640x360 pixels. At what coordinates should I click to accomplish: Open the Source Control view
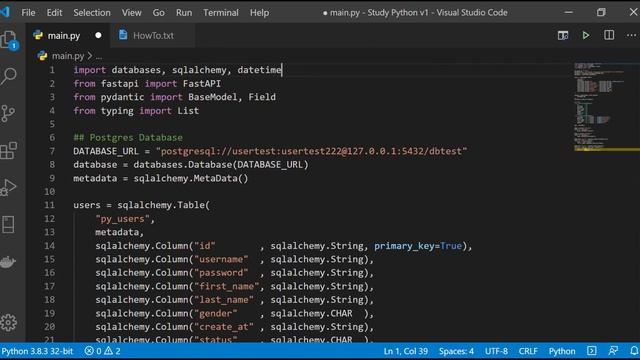pyautogui.click(x=8, y=113)
